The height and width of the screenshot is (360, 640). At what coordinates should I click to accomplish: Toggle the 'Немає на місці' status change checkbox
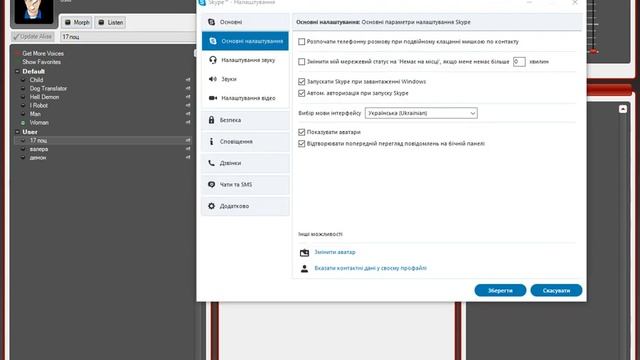click(x=302, y=62)
